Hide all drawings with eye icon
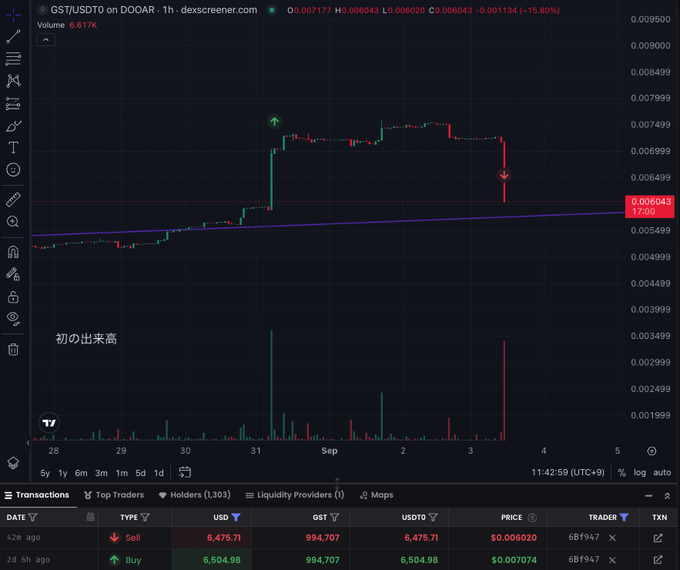680x570 pixels. (13, 318)
